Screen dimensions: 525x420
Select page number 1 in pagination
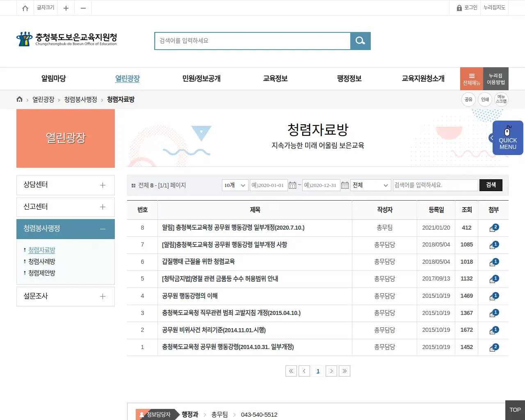point(318,371)
